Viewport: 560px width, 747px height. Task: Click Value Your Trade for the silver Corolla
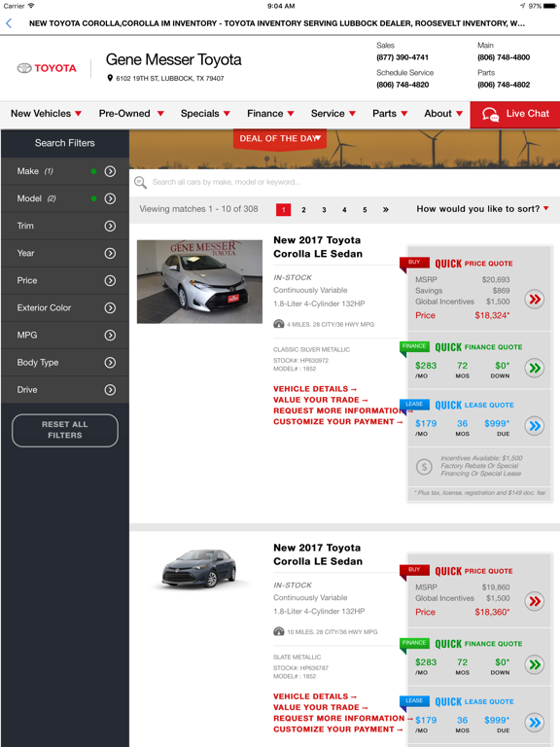[x=321, y=400]
